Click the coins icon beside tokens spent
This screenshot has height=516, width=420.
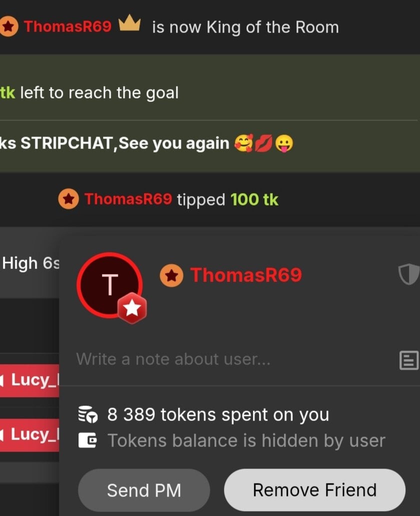[87, 414]
